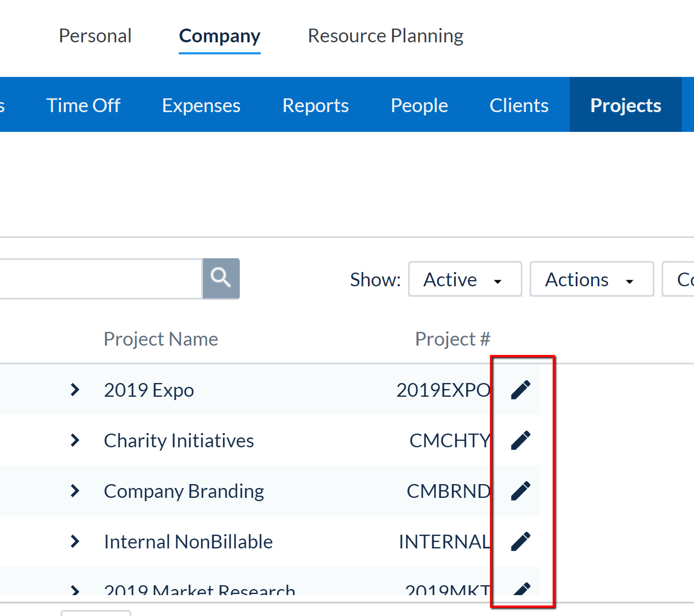Switch to the Personal tab
Screen dimensions: 694x616
[95, 35]
